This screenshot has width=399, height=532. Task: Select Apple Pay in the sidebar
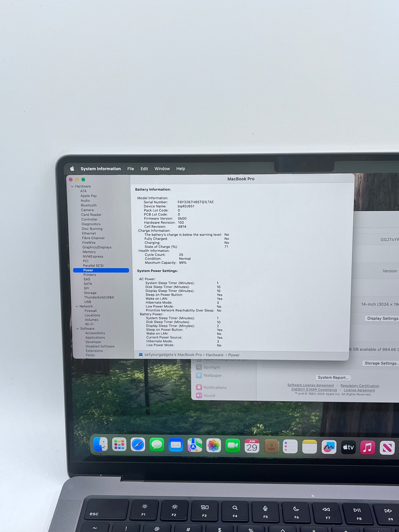89,196
